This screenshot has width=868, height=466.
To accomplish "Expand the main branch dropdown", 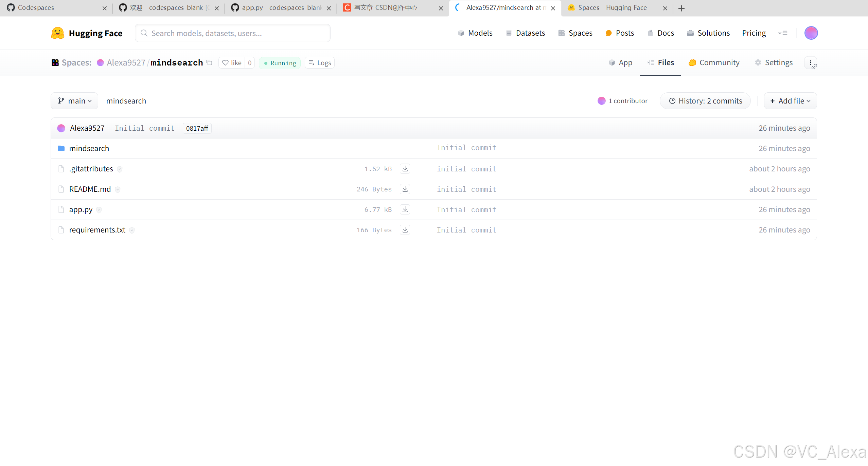I will click(x=74, y=101).
